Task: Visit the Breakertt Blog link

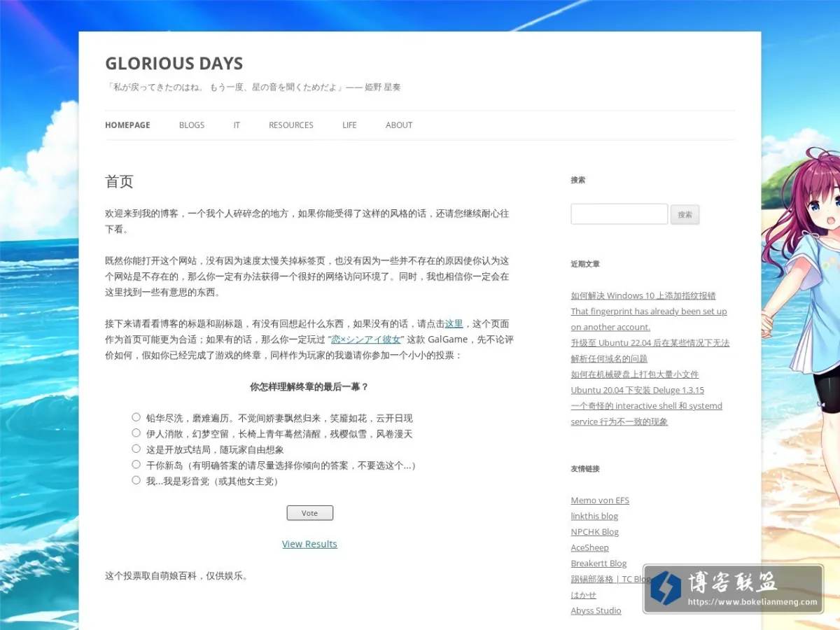Action: pos(598,563)
